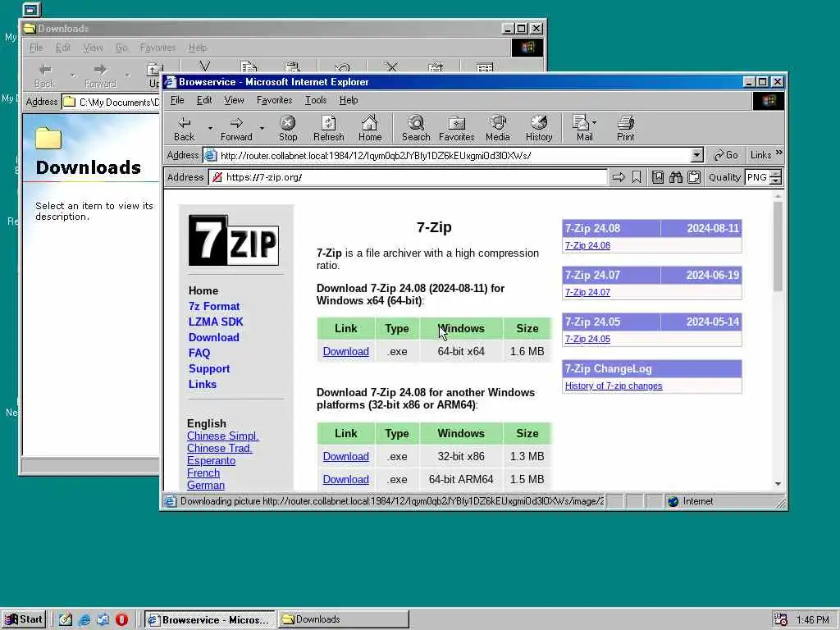Open the Favorites folder toolbar icon
Image resolution: width=840 pixels, height=630 pixels.
[x=456, y=123]
